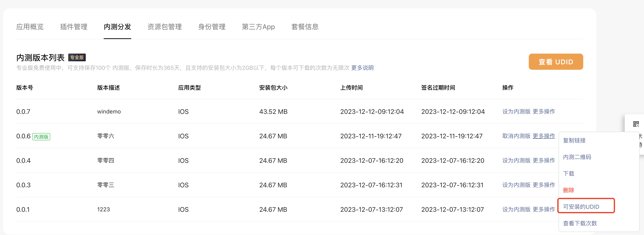Select 查看下载次数 from the menu
The width and height of the screenshot is (644, 235).
pos(580,223)
